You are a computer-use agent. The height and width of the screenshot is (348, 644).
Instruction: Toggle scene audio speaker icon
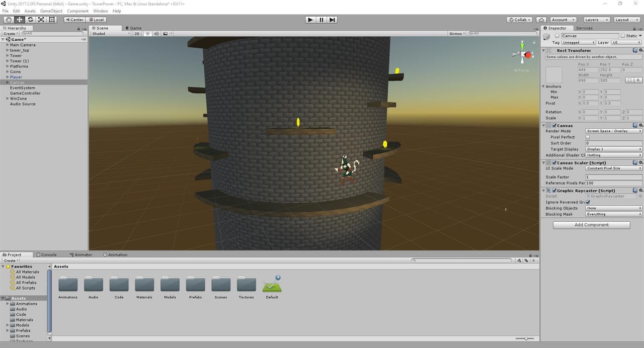(x=156, y=34)
